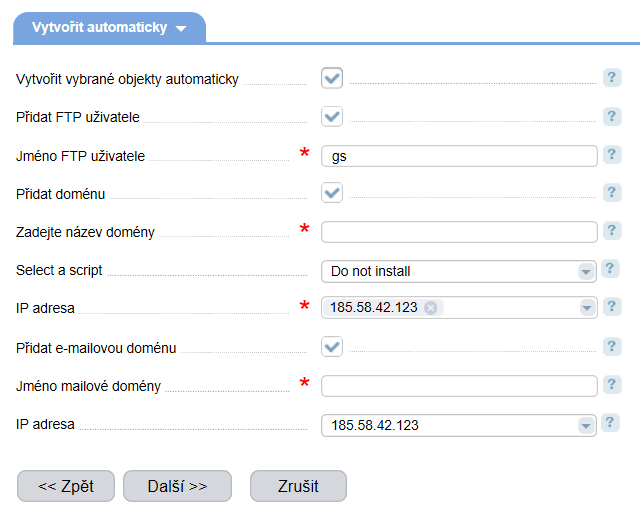The height and width of the screenshot is (520, 640).
Task: Show help for Zadejte název domény
Action: [612, 231]
